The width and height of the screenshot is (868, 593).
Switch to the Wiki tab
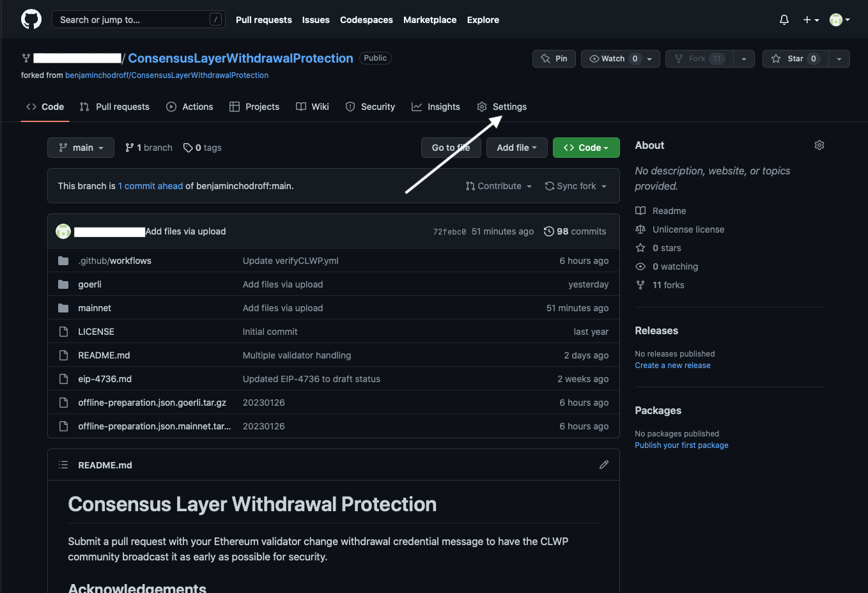[313, 107]
